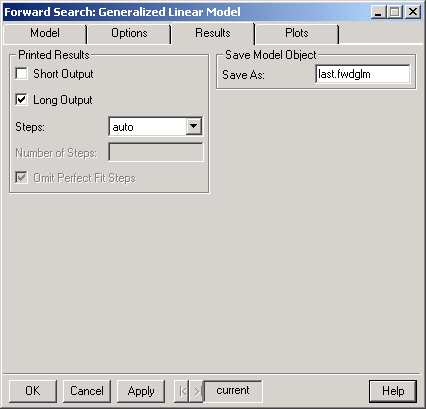Confirm with the OK button

pos(33,391)
